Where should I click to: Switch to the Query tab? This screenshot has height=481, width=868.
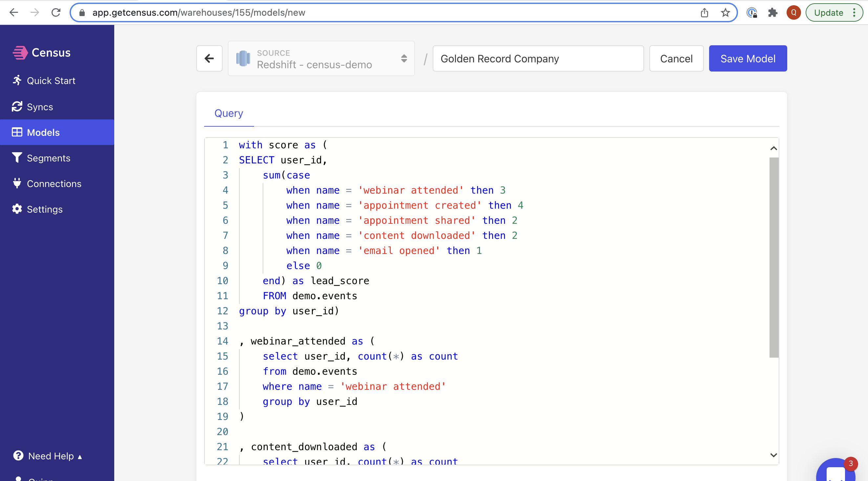point(228,113)
